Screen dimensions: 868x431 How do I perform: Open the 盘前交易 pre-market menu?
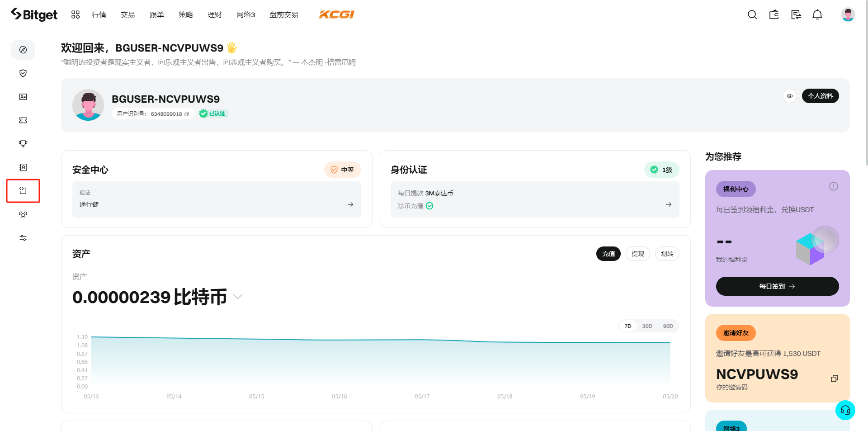click(284, 14)
